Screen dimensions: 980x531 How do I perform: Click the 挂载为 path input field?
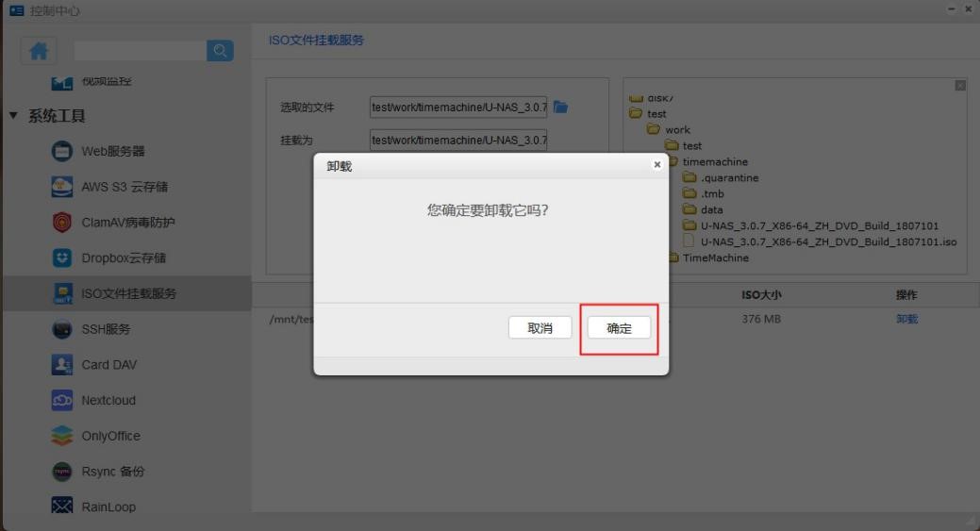coord(457,141)
